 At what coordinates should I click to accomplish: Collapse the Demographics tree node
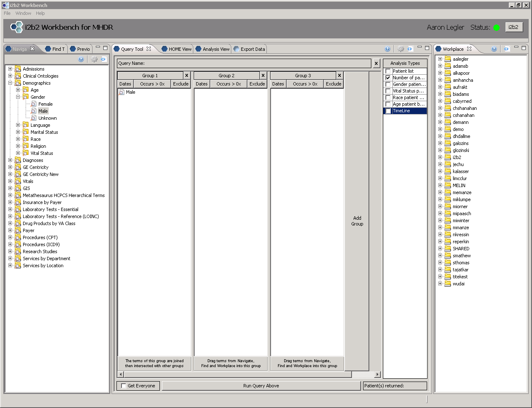(x=10, y=83)
